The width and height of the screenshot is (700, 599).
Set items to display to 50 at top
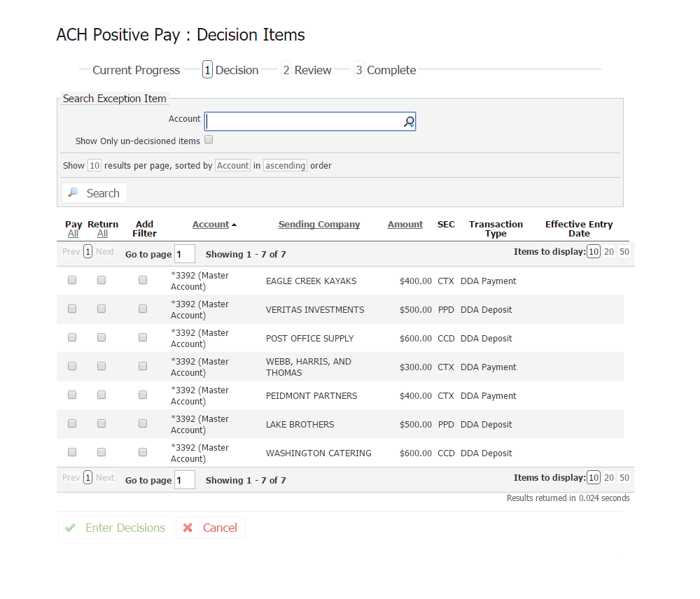624,252
